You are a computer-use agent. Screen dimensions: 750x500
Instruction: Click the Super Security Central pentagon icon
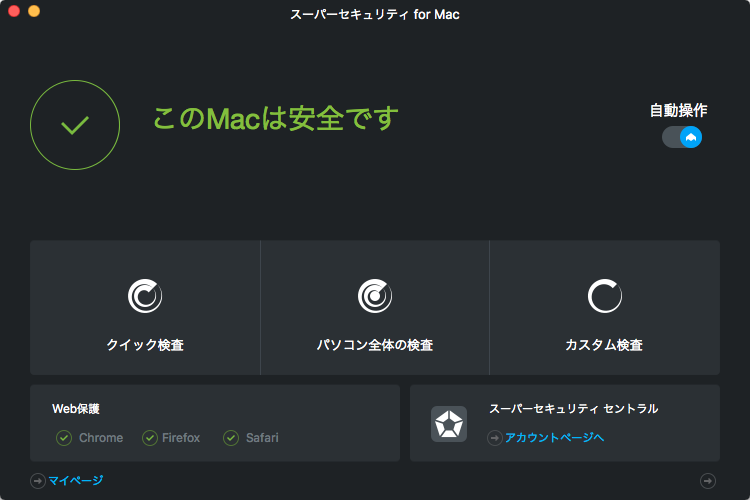tap(449, 424)
